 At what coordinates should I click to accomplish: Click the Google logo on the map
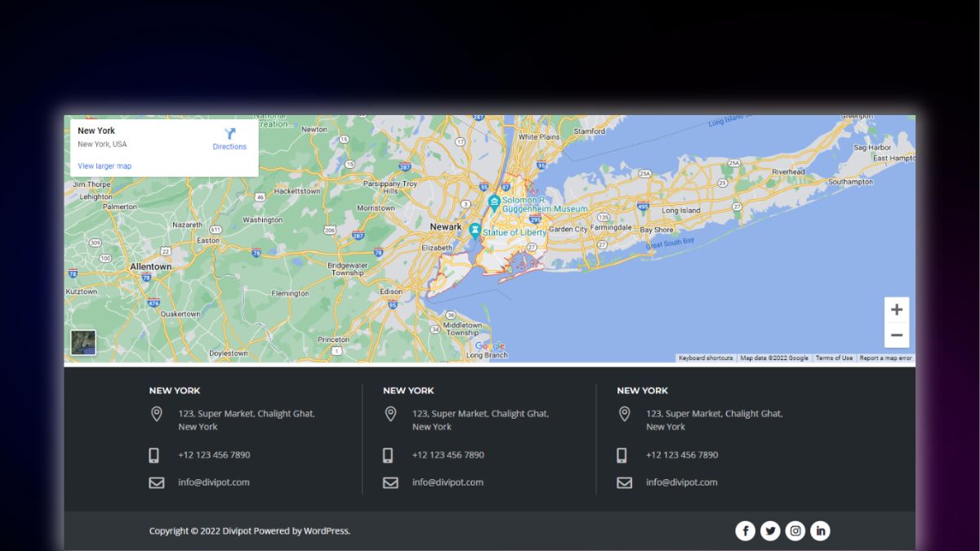[490, 346]
